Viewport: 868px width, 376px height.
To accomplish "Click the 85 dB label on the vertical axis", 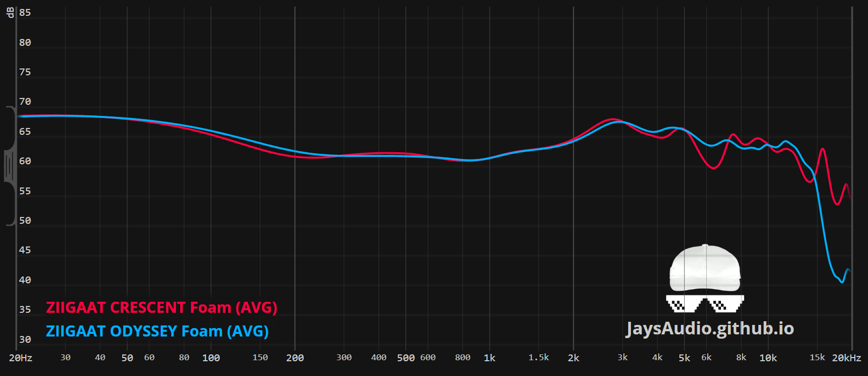I will pyautogui.click(x=25, y=13).
